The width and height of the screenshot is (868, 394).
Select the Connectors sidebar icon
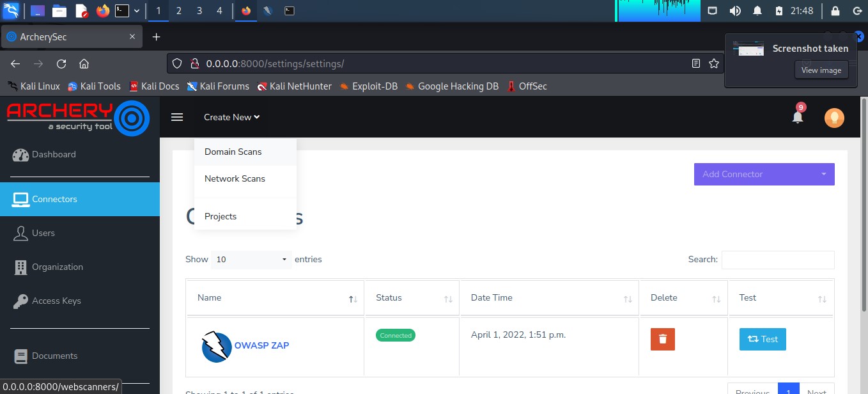pyautogui.click(x=21, y=199)
